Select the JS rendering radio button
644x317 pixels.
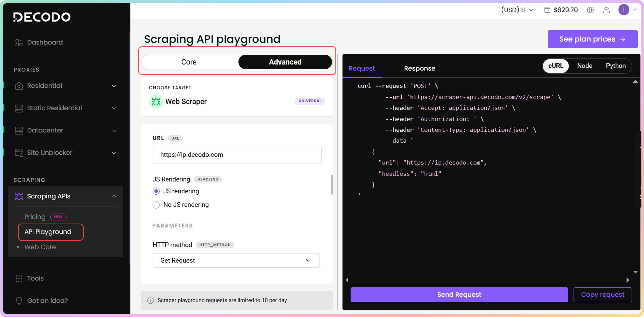click(156, 191)
